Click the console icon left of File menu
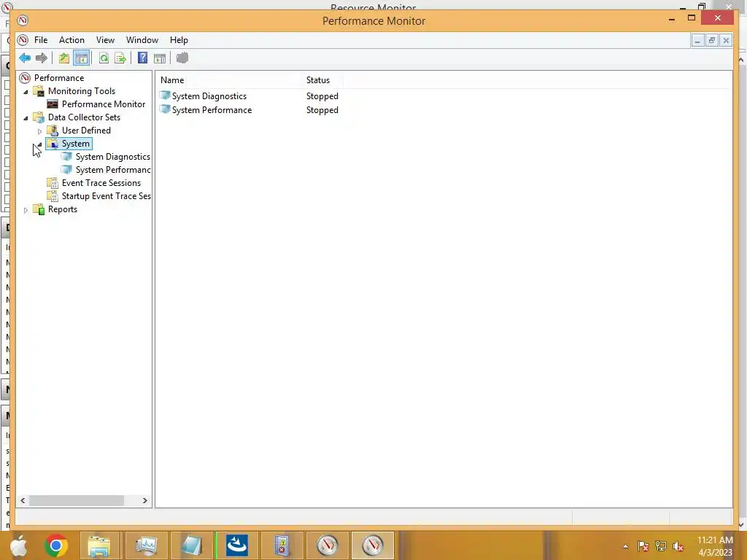Viewport: 747px width, 560px height. [23, 40]
